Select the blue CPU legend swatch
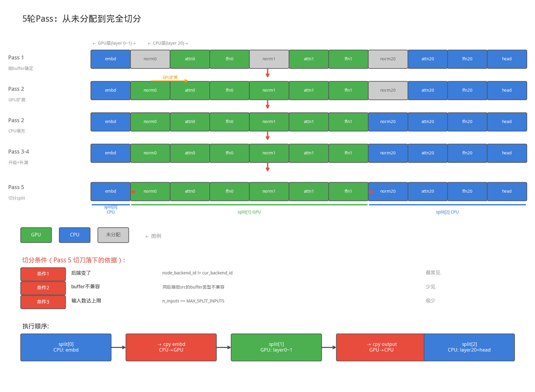 (x=75, y=235)
